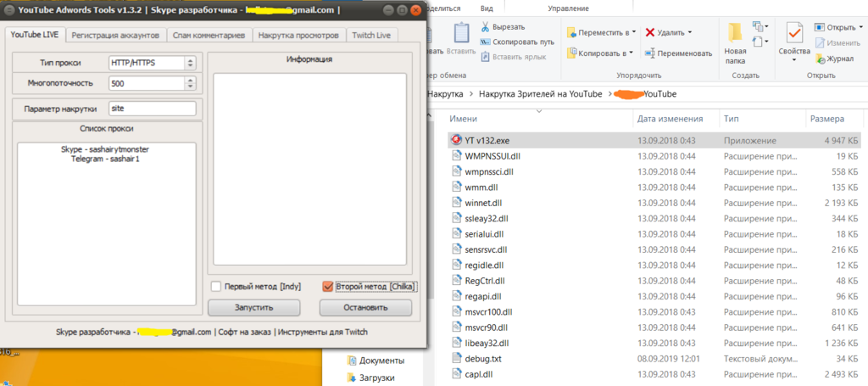Sort files by the Размер column header

point(826,119)
